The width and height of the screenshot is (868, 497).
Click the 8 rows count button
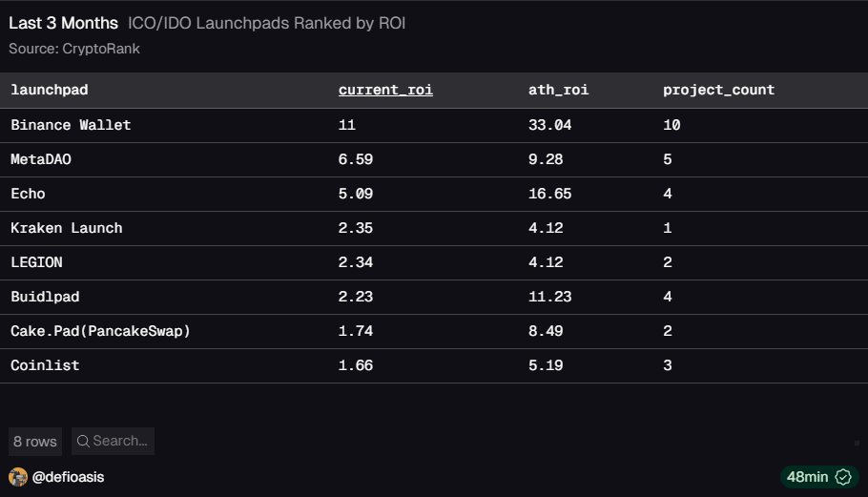click(35, 441)
